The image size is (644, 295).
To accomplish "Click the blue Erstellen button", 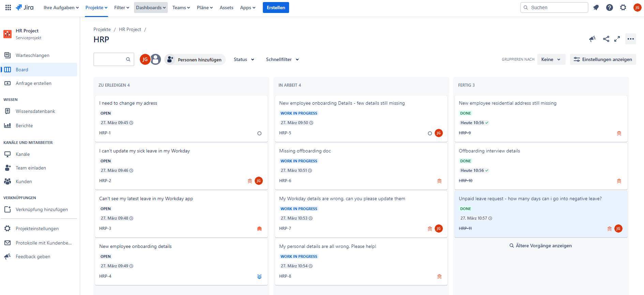I will point(276,8).
